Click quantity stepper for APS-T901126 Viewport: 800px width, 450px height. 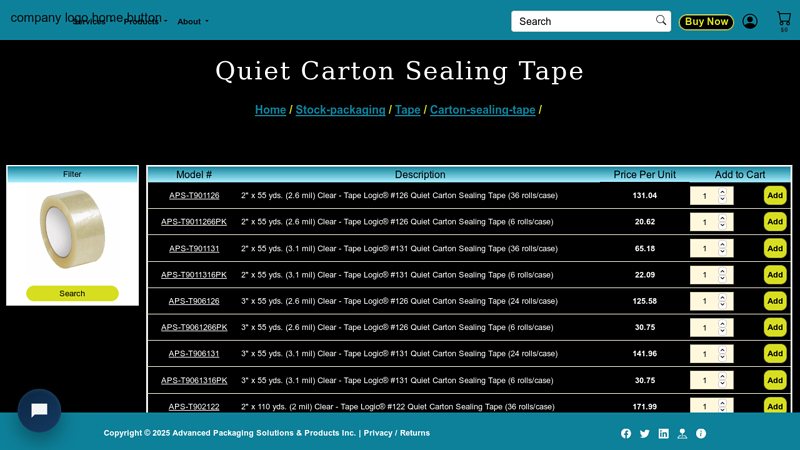pos(711,196)
